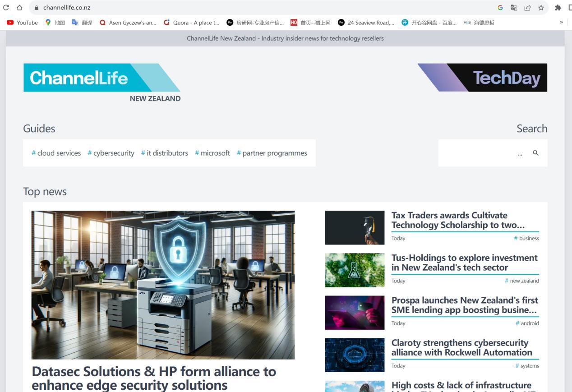Viewport: 572px width, 392px height.
Task: Open the Datasec Solutions & HP article
Action: click(x=153, y=378)
